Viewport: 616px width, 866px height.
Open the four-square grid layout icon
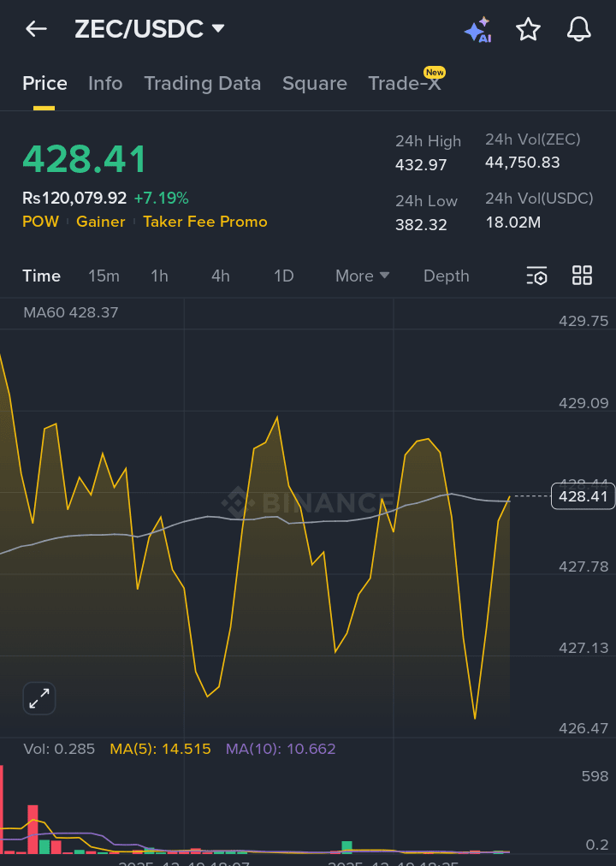[582, 275]
